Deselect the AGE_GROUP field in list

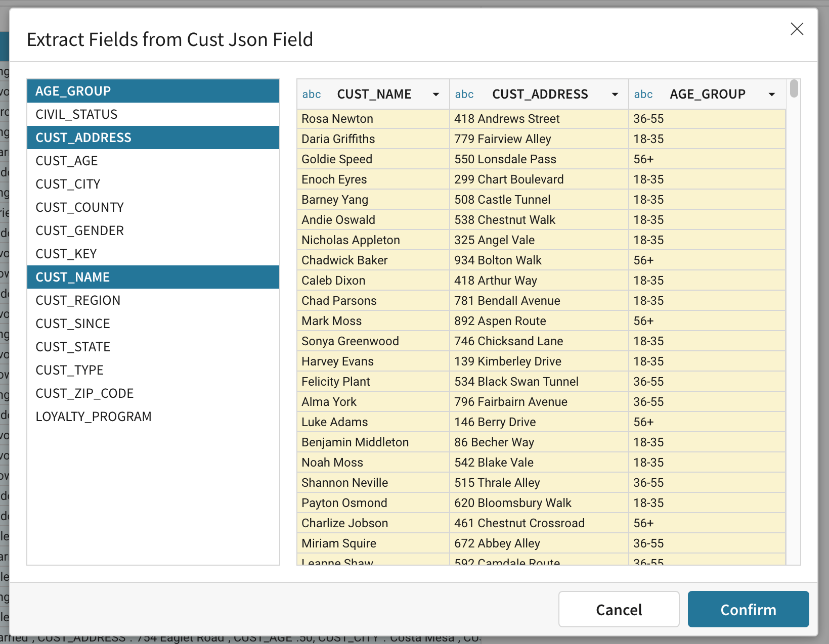[x=153, y=91]
